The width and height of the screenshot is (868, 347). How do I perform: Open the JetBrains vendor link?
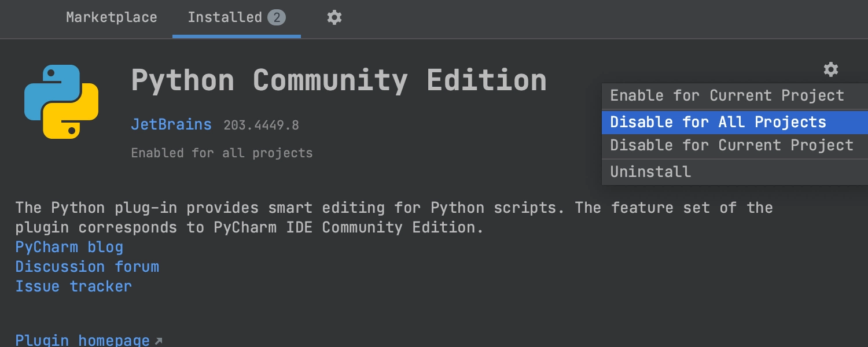[x=171, y=125]
